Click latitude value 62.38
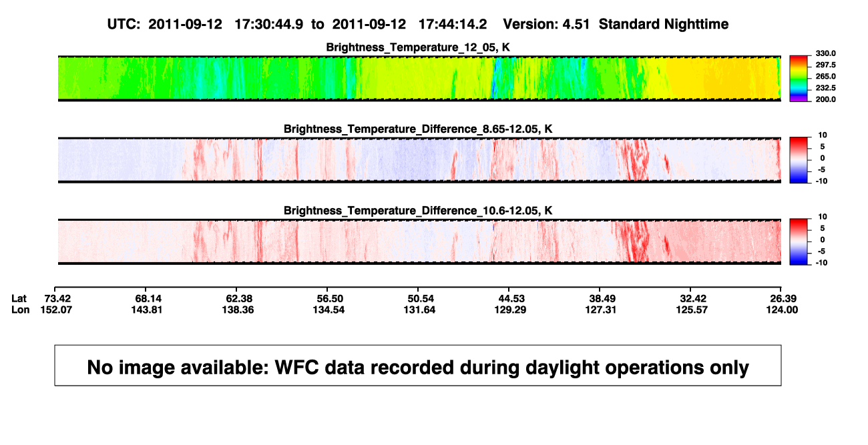Screen dimensions: 868x445 [238, 298]
